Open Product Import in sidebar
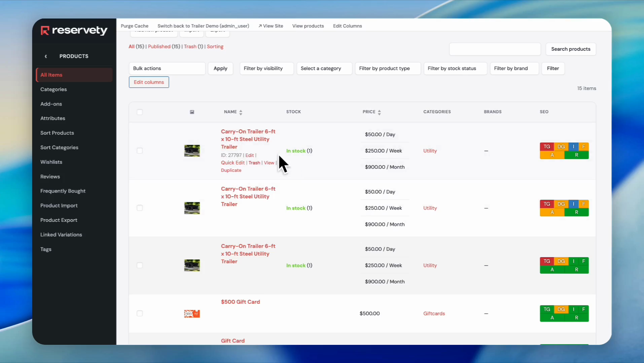Image resolution: width=644 pixels, height=363 pixels. (x=59, y=206)
